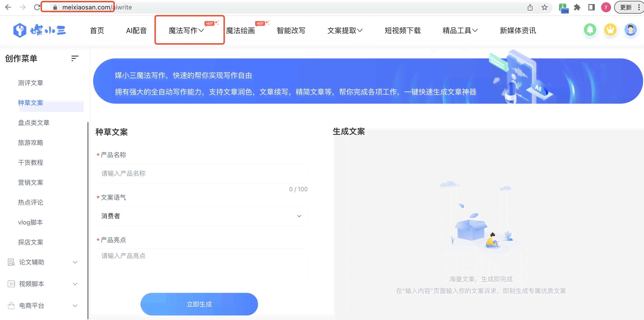Screen dimensions: 644x320
Task: Expand the 文案提取 dropdown menu
Action: pyautogui.click(x=345, y=30)
